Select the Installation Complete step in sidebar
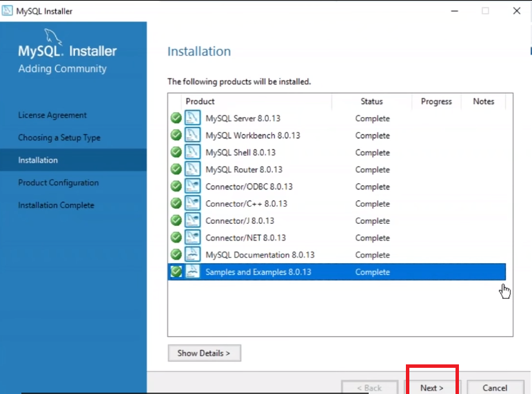 (x=56, y=205)
